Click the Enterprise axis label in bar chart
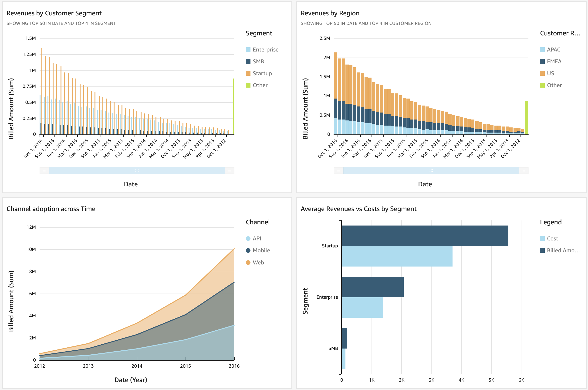Viewport: 588px width, 390px height. (327, 297)
